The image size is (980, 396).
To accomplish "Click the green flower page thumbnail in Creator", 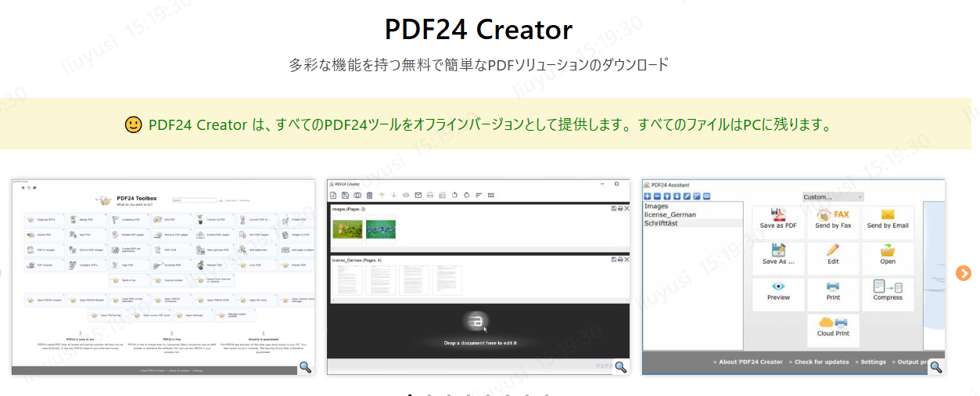I will (x=347, y=229).
